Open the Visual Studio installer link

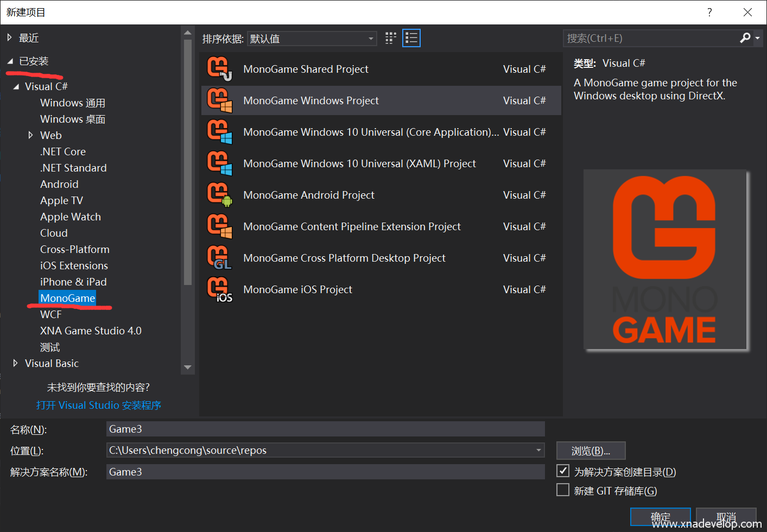click(x=99, y=405)
